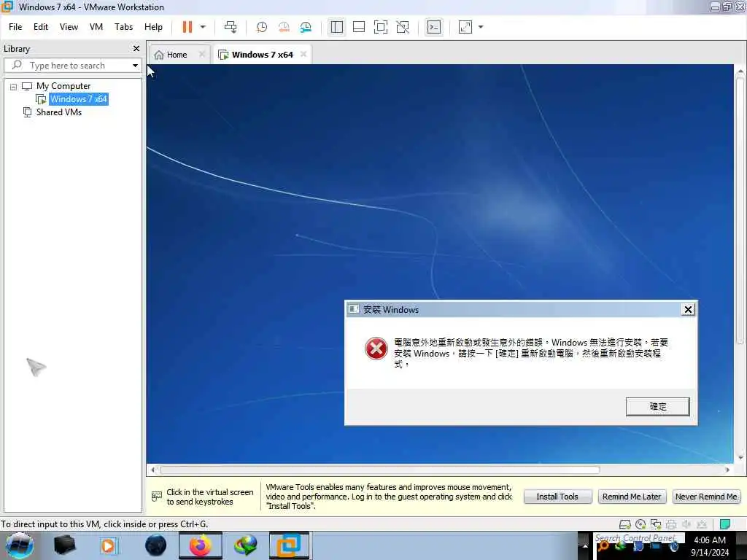Close the Library panel
The image size is (747, 560).
click(136, 49)
